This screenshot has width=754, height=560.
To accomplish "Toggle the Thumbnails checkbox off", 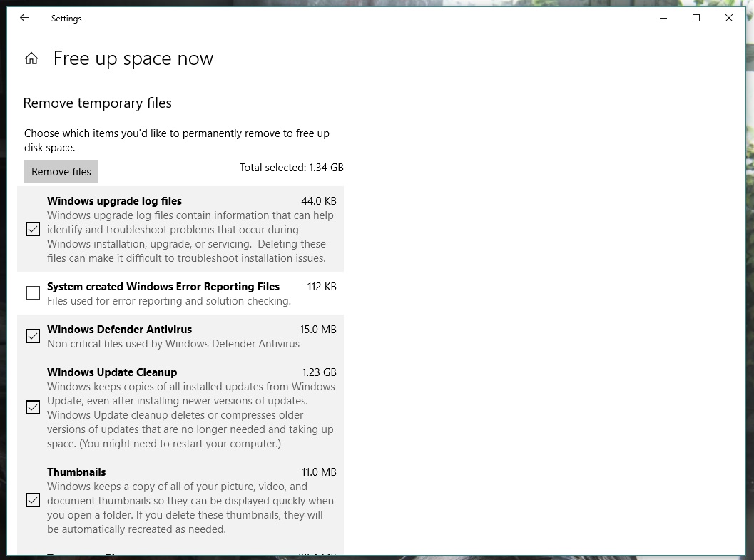I will click(x=33, y=500).
